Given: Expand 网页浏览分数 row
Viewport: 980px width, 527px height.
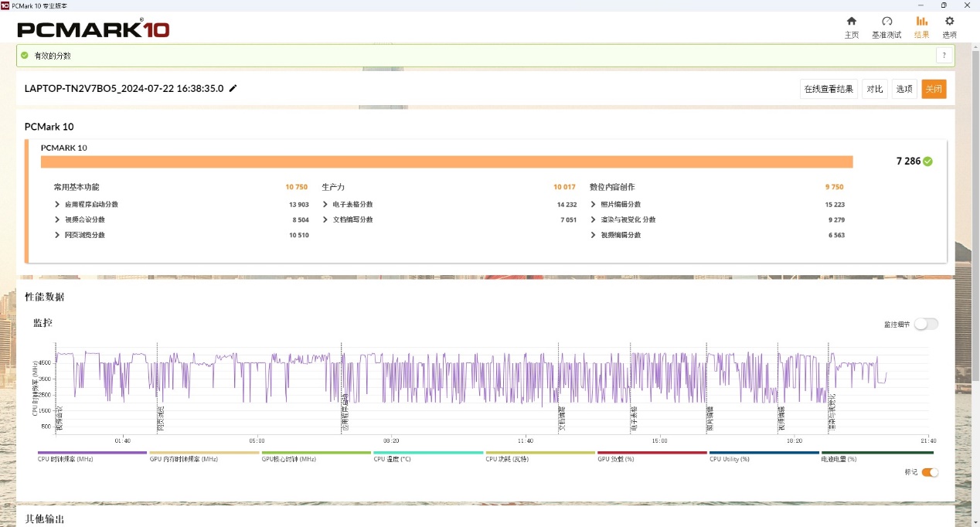Looking at the screenshot, I should click(x=57, y=235).
